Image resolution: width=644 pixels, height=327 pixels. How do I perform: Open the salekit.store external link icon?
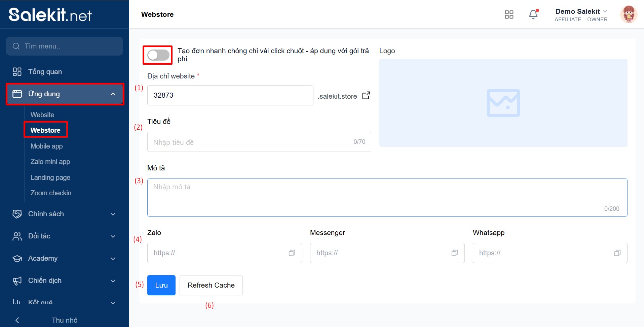click(x=366, y=96)
